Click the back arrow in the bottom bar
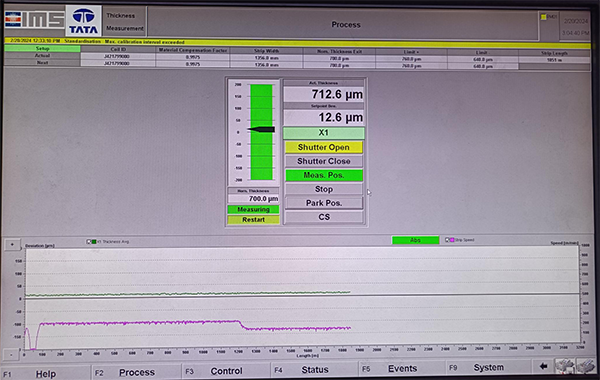 [543, 367]
